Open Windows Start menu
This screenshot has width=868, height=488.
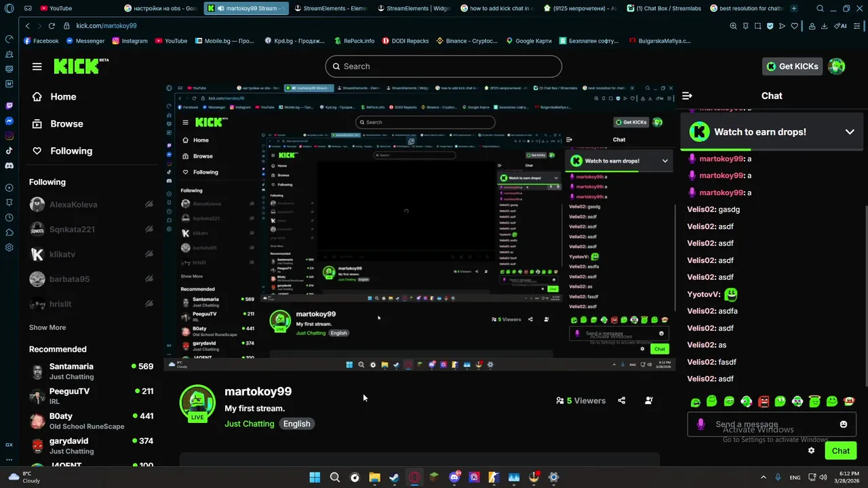(315, 477)
